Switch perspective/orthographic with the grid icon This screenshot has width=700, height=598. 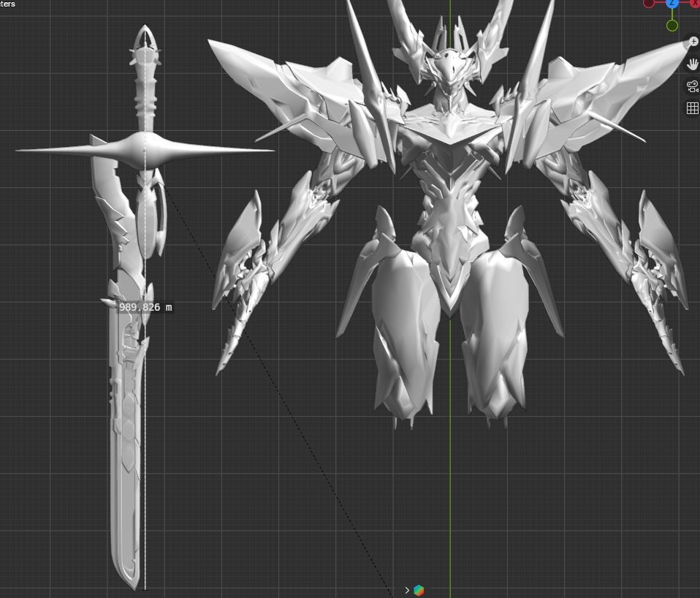point(693,108)
